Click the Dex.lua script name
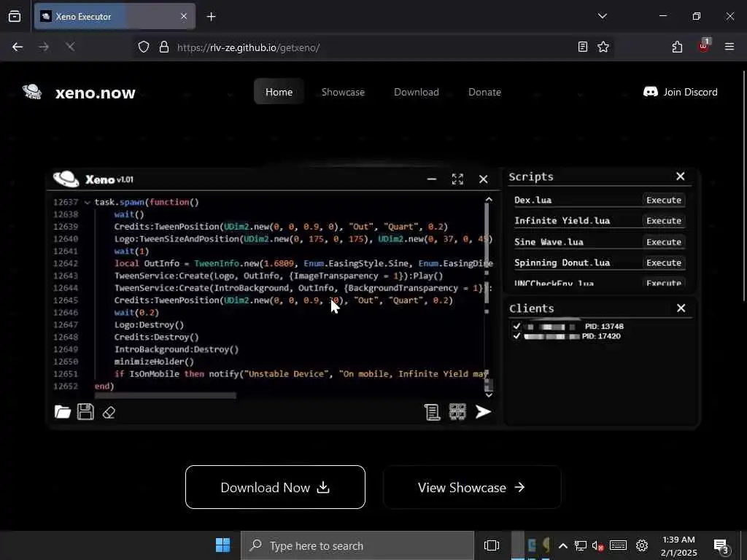This screenshot has height=560, width=747. coord(533,200)
